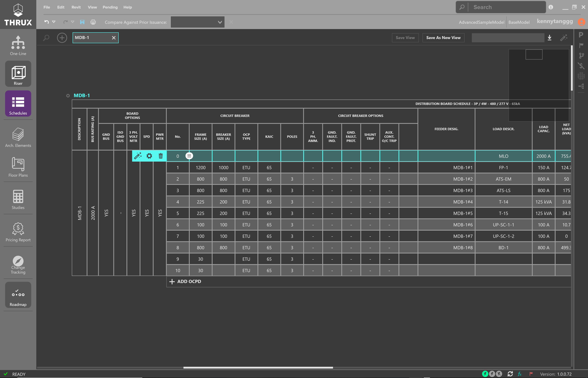Click Save As New View button
The width and height of the screenshot is (588, 378).
tap(443, 38)
